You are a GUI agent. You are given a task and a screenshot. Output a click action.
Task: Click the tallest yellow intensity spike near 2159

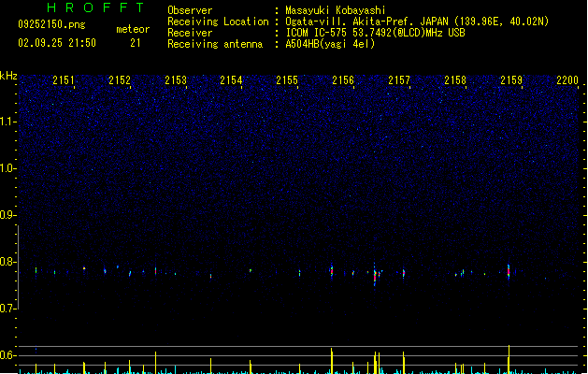point(509,359)
